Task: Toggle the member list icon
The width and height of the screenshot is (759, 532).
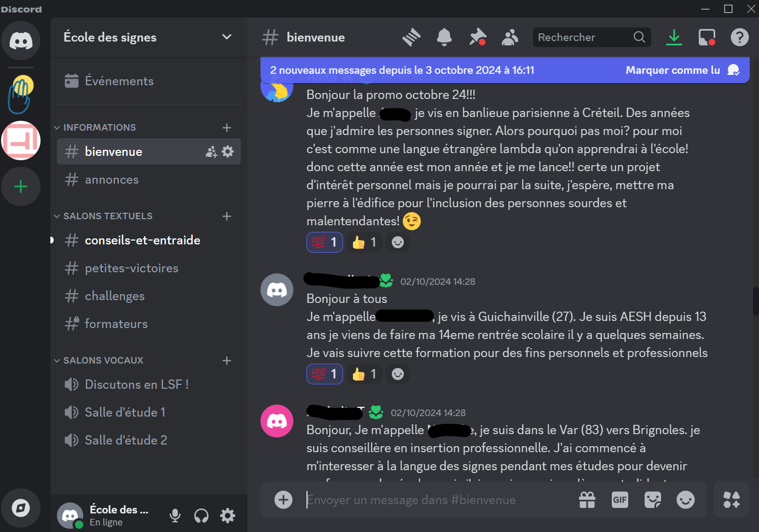Action: coord(510,37)
